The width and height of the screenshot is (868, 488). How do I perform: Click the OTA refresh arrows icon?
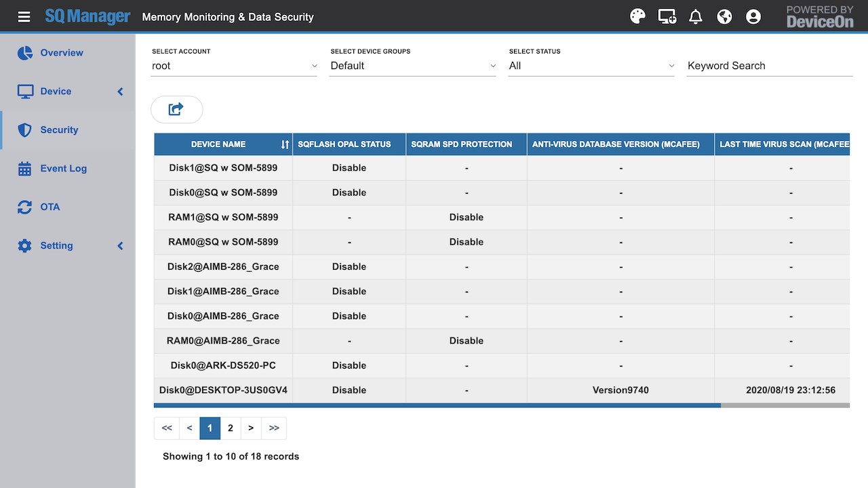coord(25,207)
